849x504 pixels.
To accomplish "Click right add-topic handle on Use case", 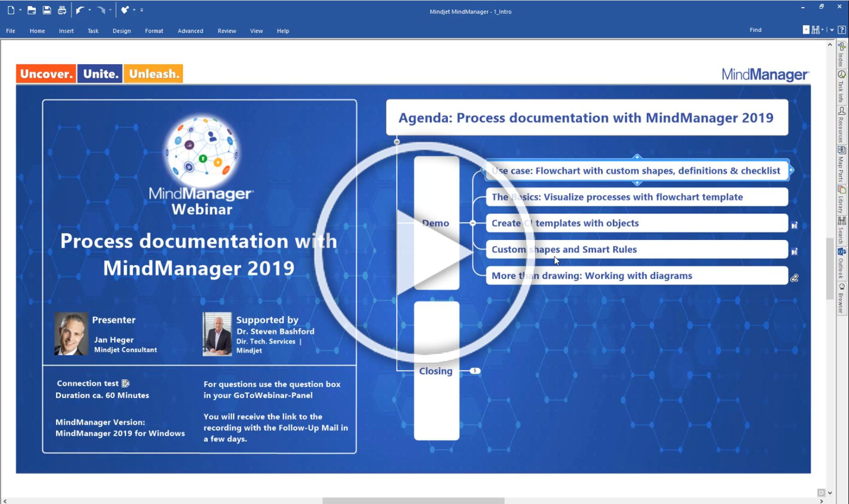I will point(792,170).
